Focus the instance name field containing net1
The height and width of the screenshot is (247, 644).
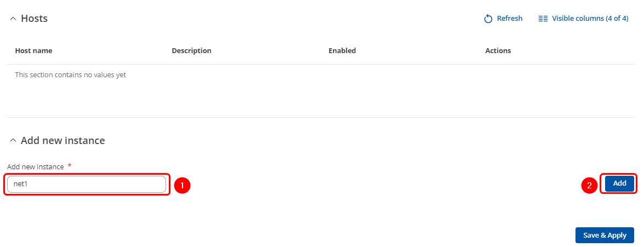coord(87,185)
